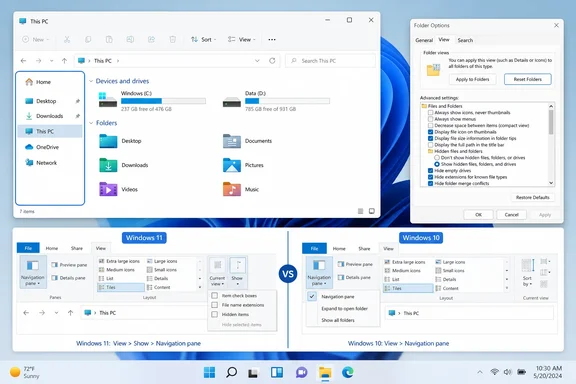
Task: Check Always show menus option
Action: [431, 119]
